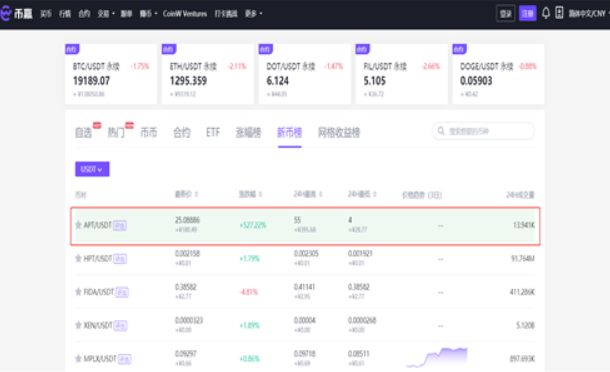Sort by latest price column arrows

pyautogui.click(x=196, y=194)
